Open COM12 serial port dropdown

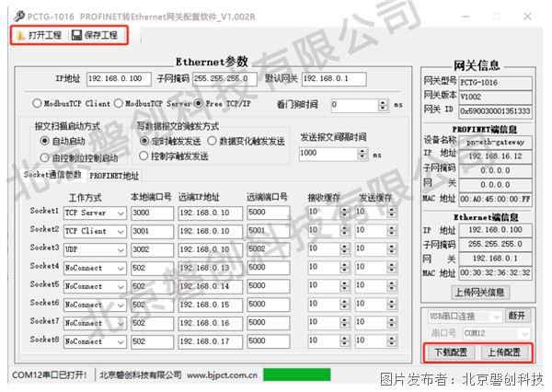[496, 333]
